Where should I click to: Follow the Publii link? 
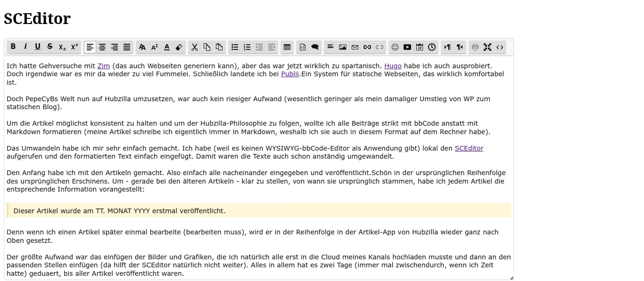289,74
